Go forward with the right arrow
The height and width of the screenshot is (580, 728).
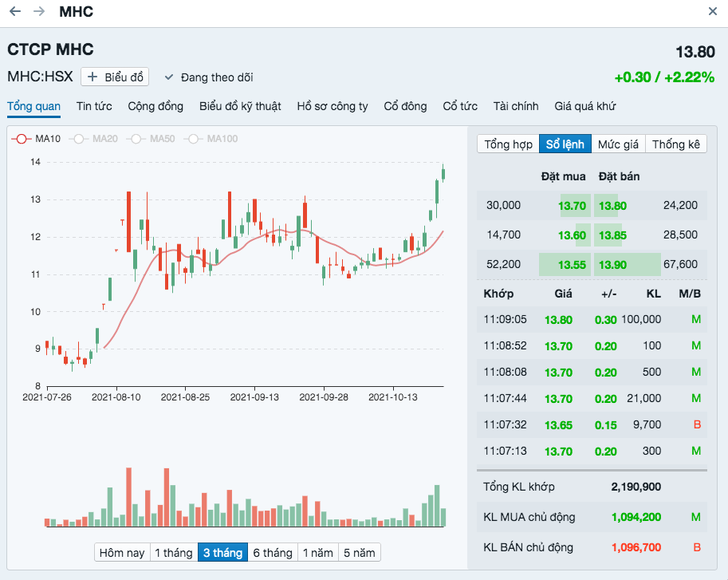pos(39,11)
